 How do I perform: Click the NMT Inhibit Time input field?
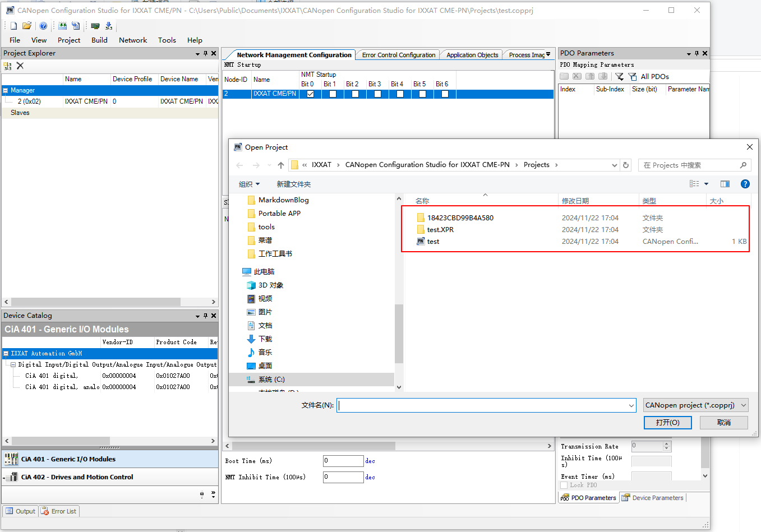pyautogui.click(x=343, y=477)
